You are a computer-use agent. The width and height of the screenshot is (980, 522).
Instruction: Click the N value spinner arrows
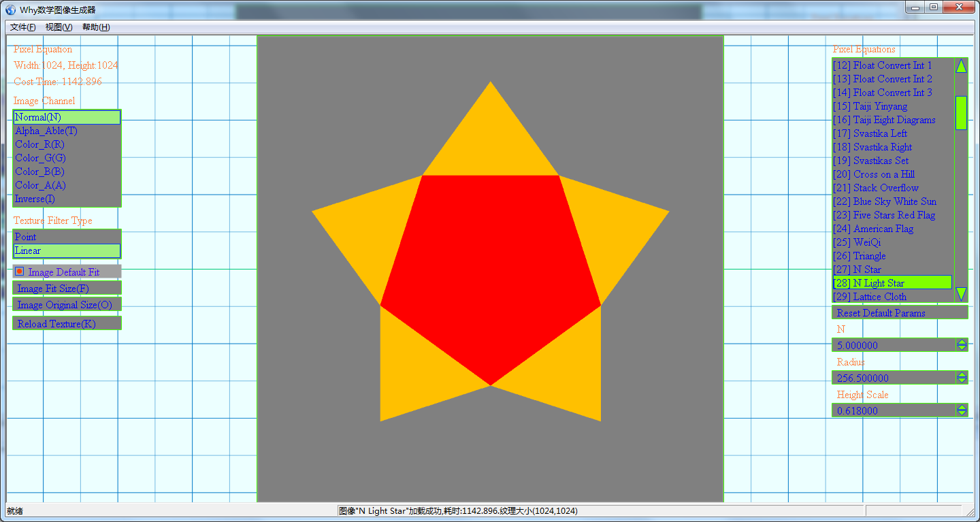[962, 345]
